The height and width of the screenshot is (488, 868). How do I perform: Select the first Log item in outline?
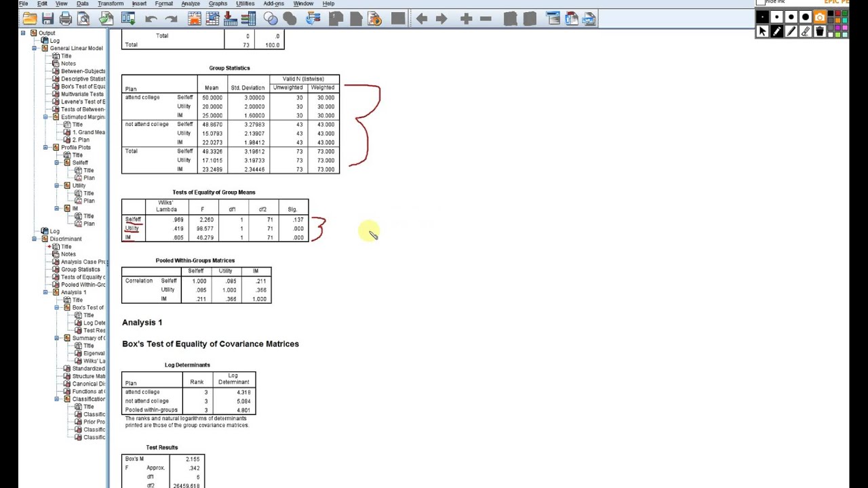(x=54, y=41)
